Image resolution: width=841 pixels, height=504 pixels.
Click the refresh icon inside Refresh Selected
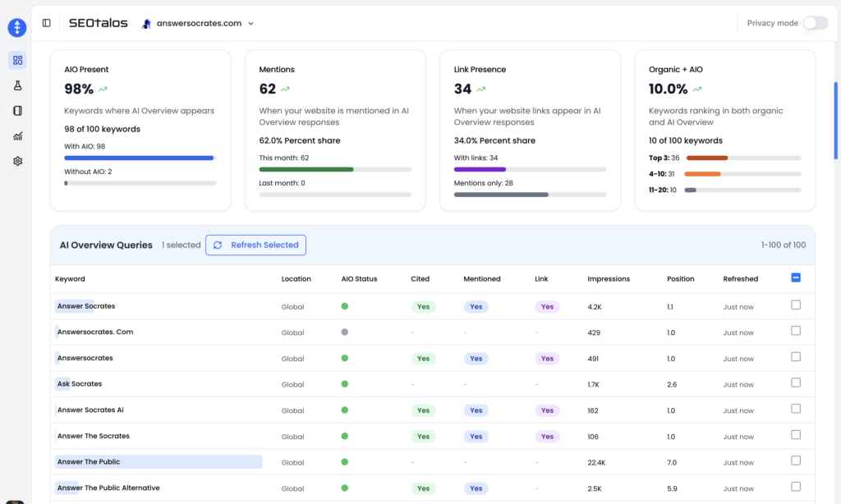click(217, 245)
